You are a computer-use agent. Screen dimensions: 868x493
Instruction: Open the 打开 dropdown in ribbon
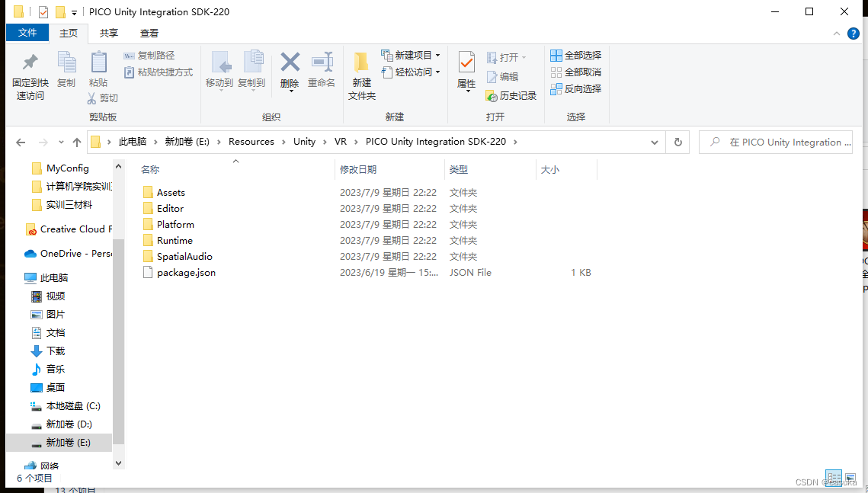pos(507,58)
